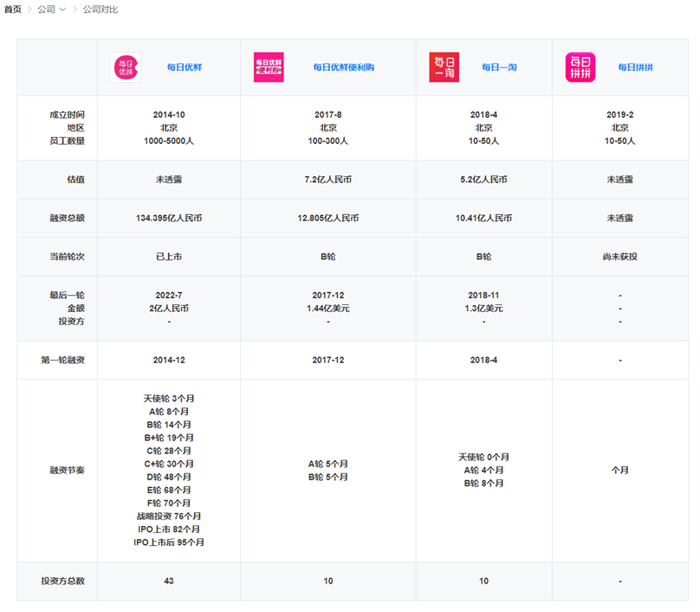Click the 每日优鲜 company logo
Viewport: 700px width, 612px height.
tap(126, 68)
